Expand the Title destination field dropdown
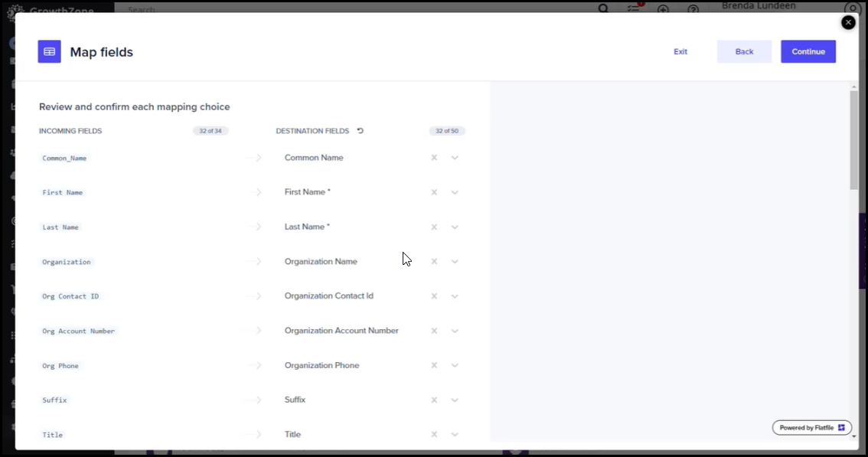This screenshot has height=457, width=868. pyautogui.click(x=455, y=435)
